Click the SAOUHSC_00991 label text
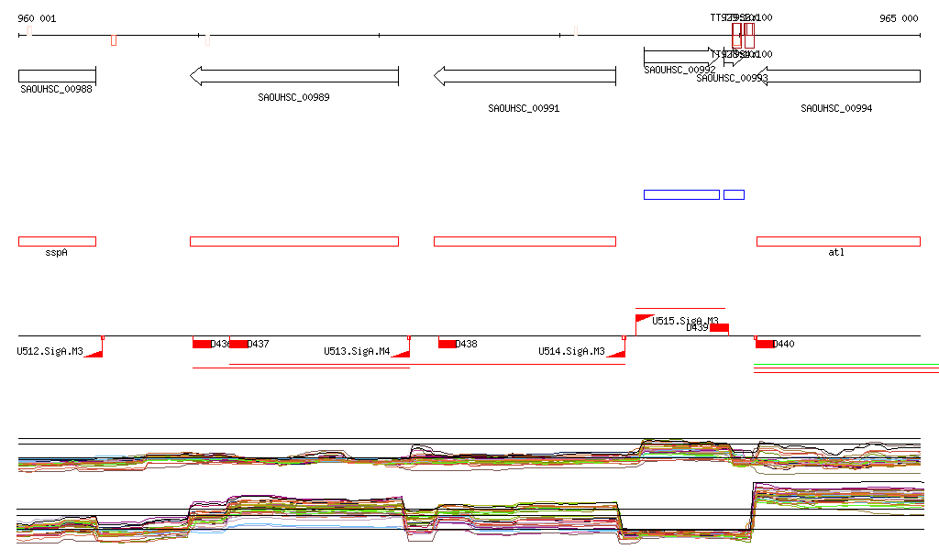 click(x=524, y=108)
